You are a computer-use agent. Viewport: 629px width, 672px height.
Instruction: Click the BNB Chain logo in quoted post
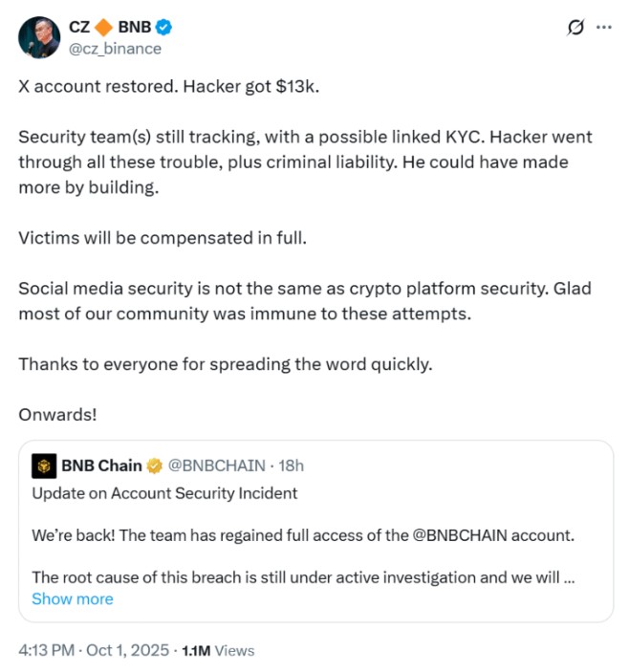click(44, 466)
